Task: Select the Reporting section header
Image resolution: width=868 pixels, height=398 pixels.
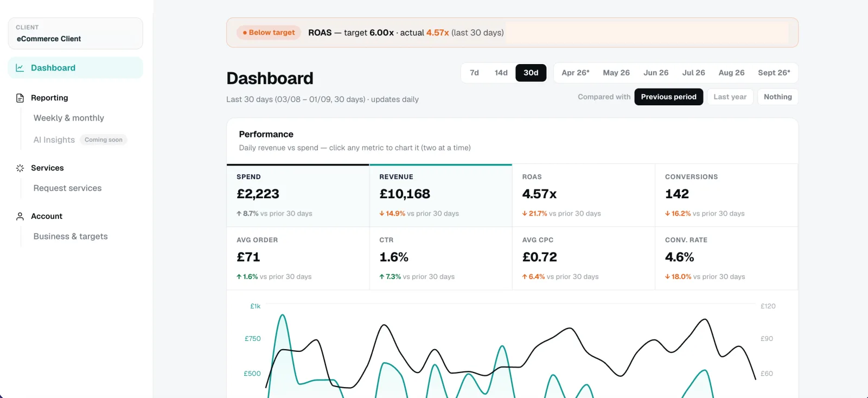Action: click(49, 98)
